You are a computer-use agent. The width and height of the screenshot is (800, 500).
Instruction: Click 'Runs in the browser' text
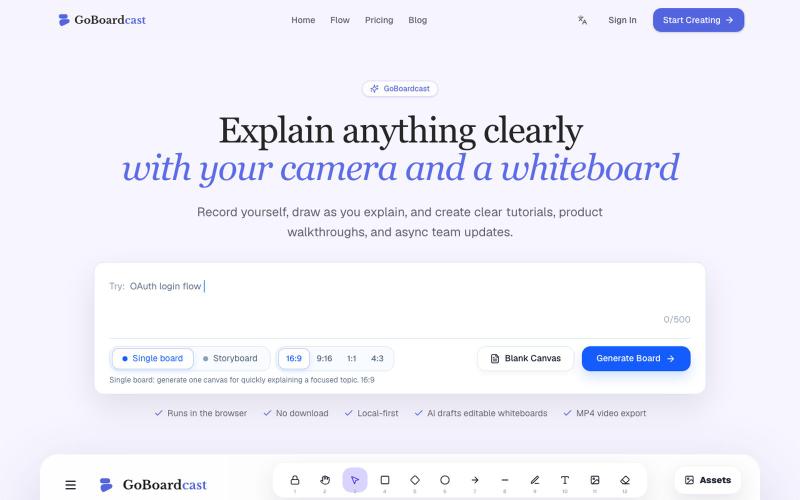(x=207, y=413)
